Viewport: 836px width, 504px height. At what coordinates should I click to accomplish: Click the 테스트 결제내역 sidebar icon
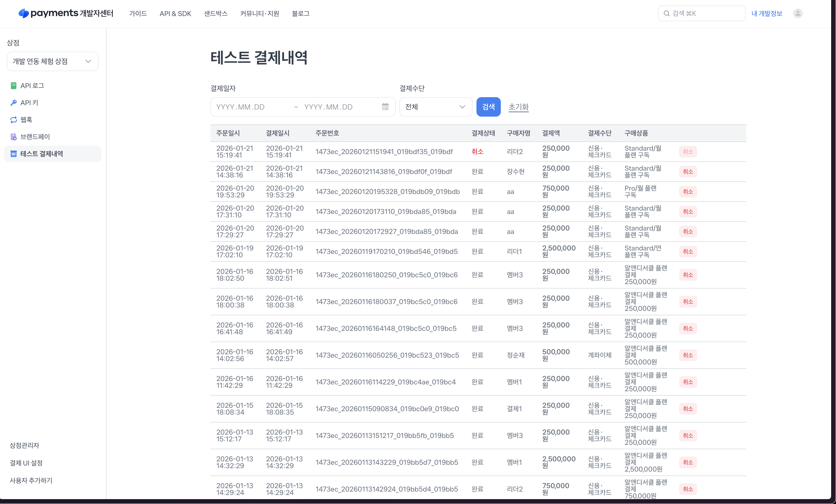coord(14,154)
